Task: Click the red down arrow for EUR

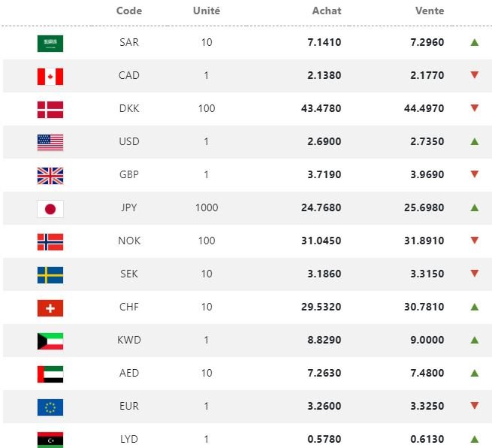Action: tap(474, 406)
